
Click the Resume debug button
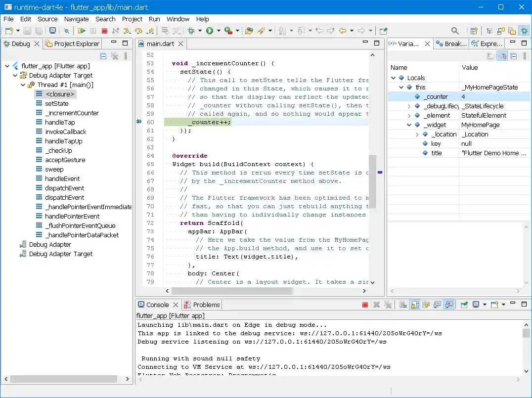(x=82, y=31)
